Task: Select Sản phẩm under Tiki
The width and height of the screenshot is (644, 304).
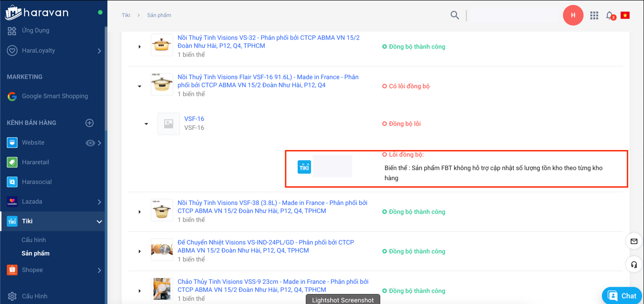Action: pos(35,253)
